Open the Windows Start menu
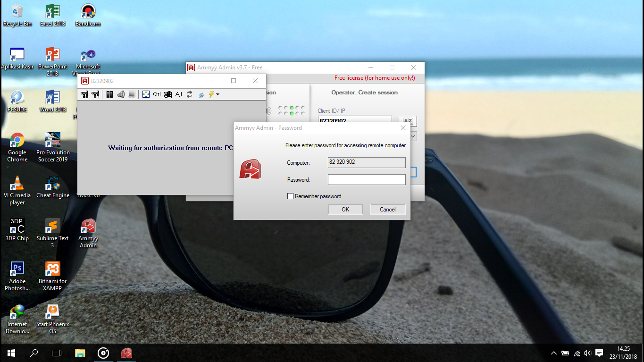644x362 pixels. click(x=10, y=353)
